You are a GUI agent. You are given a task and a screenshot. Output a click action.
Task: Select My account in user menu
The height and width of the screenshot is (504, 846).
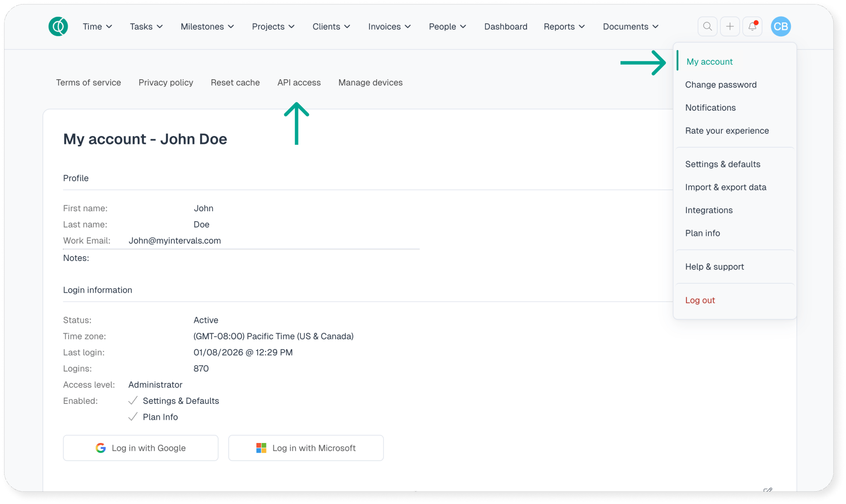pyautogui.click(x=709, y=61)
